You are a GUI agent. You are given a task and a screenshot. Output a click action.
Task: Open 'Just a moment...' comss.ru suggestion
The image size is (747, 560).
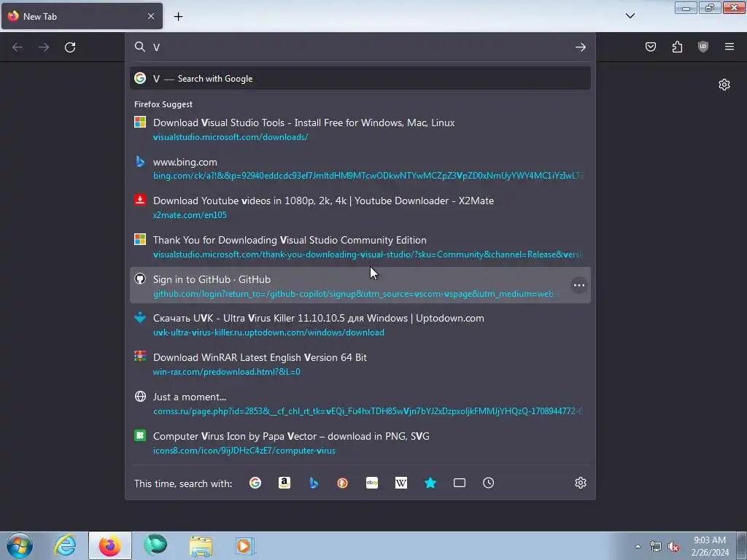click(360, 403)
